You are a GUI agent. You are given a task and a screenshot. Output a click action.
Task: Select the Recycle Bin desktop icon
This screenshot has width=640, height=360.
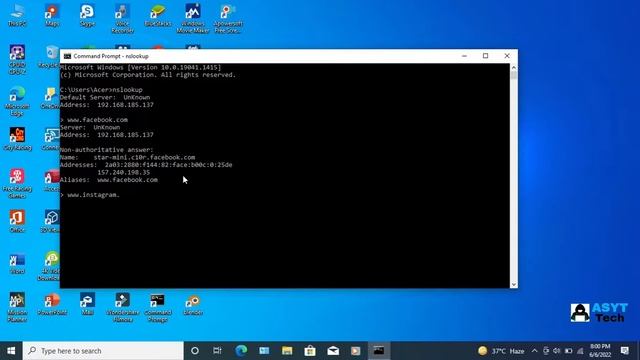(50, 57)
